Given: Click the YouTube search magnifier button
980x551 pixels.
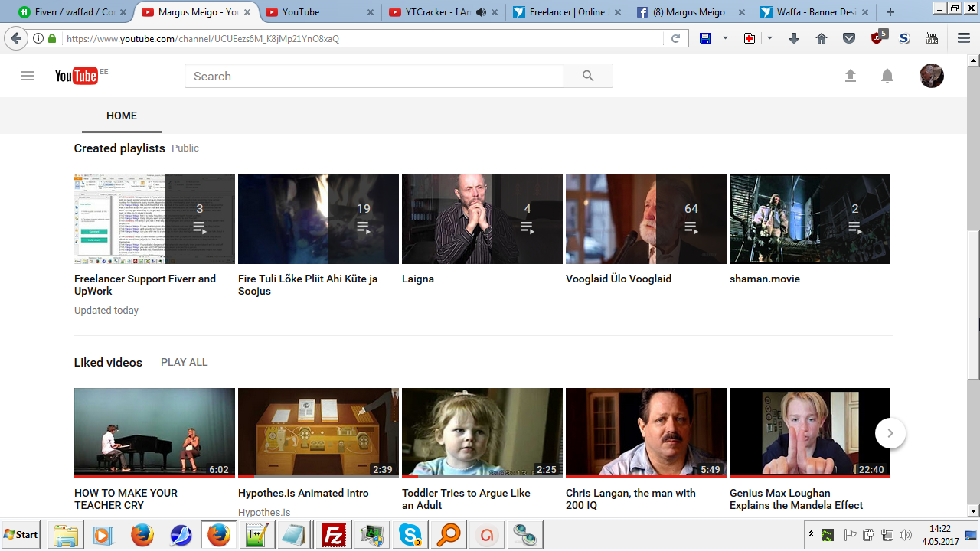Looking at the screenshot, I should [x=588, y=76].
